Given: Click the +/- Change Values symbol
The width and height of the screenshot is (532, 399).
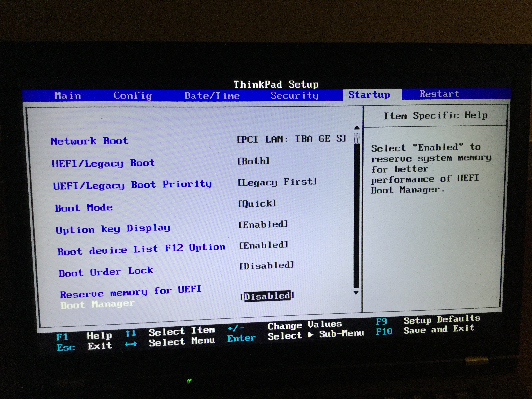Looking at the screenshot, I should click(x=236, y=328).
